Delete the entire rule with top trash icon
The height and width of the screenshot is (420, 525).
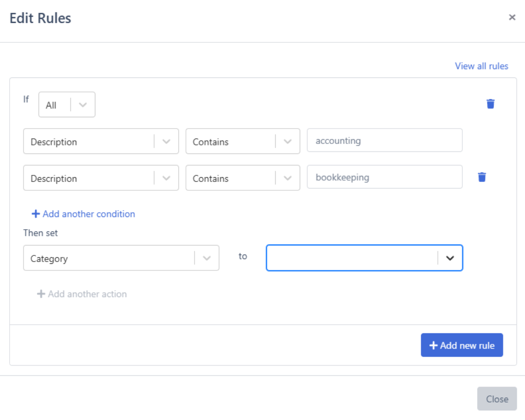click(490, 104)
